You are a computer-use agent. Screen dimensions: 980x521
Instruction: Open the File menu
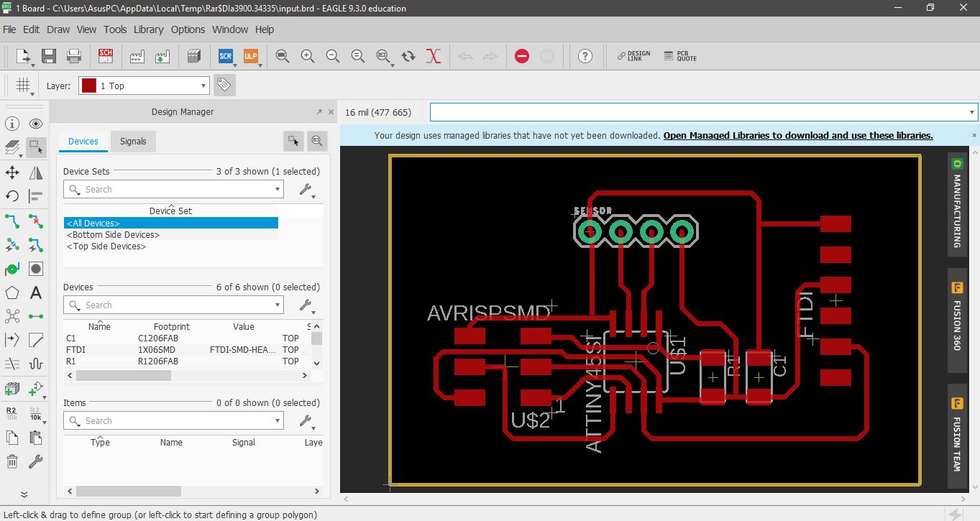9,29
